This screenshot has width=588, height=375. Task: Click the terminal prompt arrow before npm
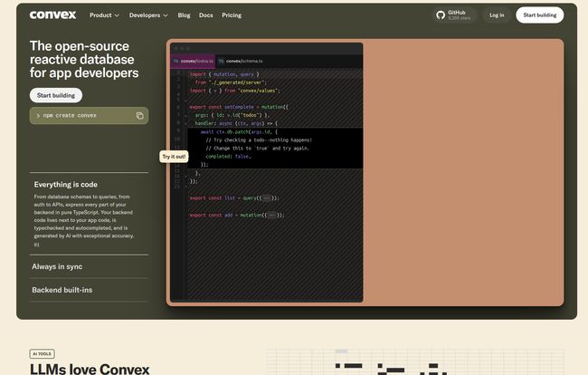pos(37,116)
